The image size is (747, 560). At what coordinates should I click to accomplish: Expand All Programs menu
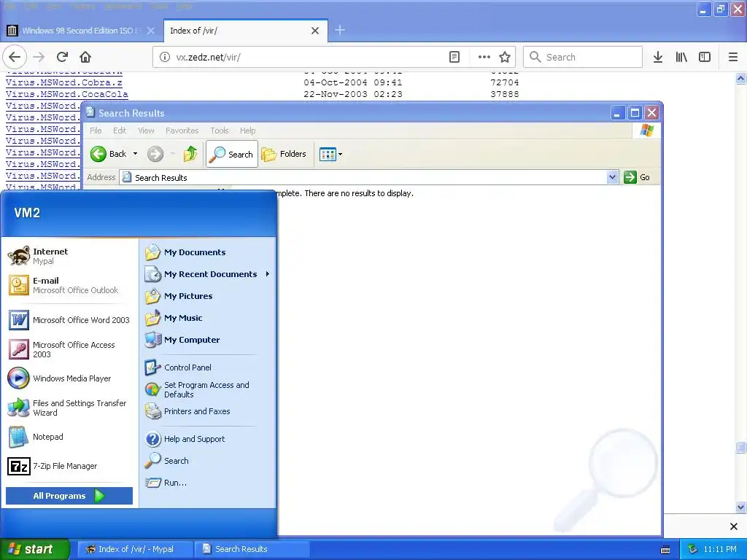point(69,496)
